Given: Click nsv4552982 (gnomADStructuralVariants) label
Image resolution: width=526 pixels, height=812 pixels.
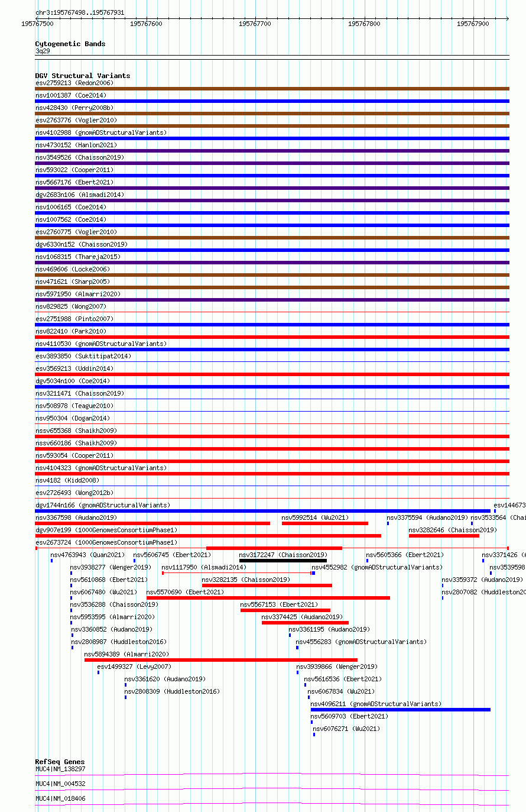Looking at the screenshot, I should pos(377,567).
